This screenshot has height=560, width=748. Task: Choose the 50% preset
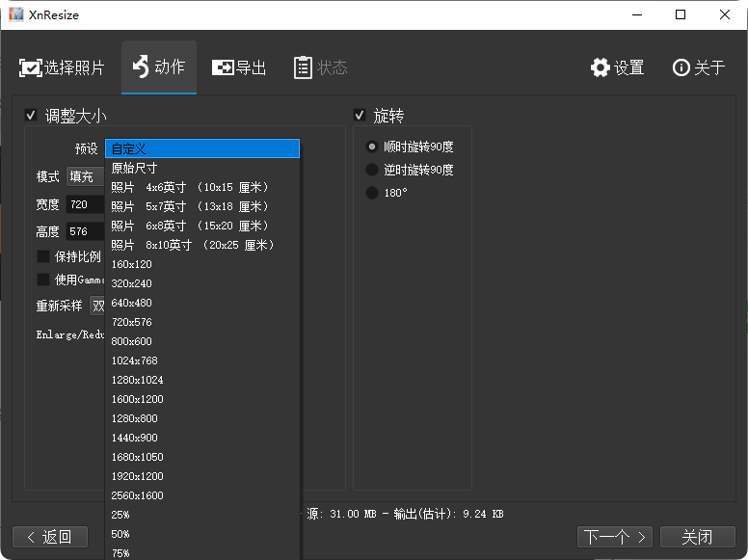point(202,534)
